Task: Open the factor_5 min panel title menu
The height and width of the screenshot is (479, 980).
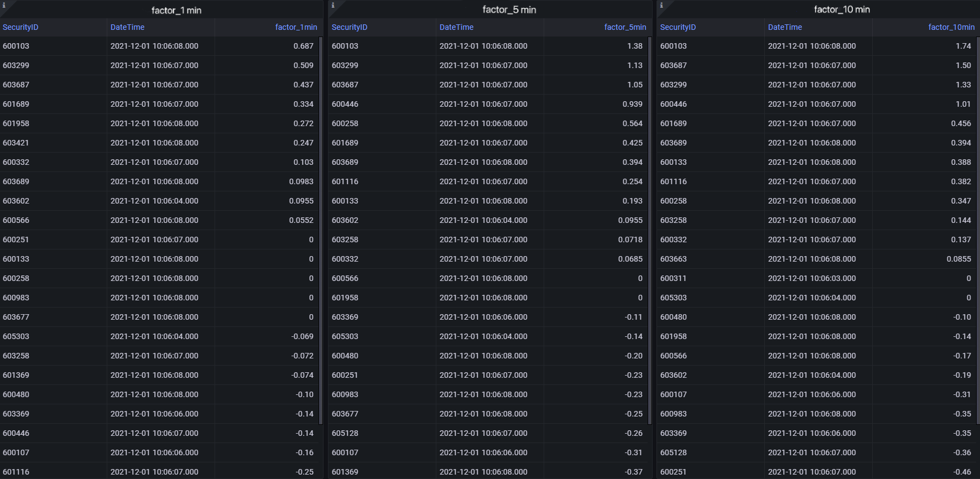Action: coord(509,9)
